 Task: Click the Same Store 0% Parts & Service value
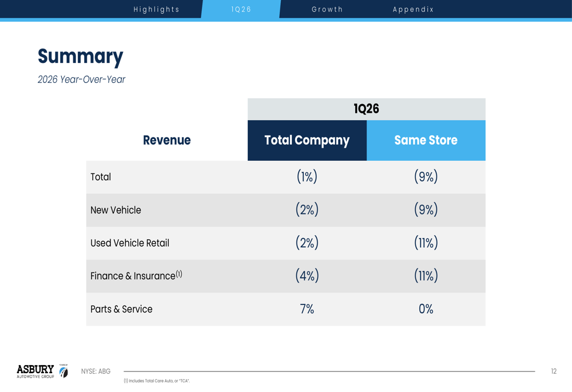point(426,309)
